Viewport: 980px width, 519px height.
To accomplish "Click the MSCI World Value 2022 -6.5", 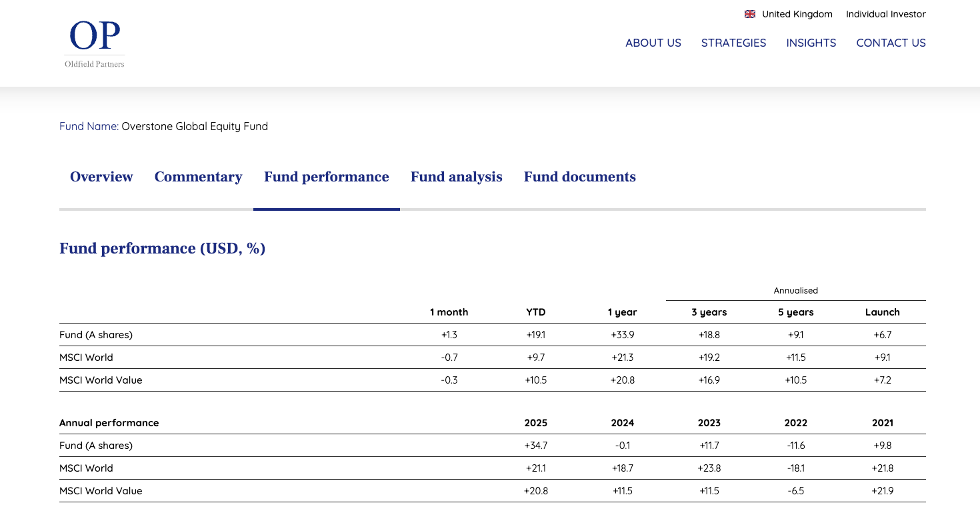I will [x=796, y=491].
